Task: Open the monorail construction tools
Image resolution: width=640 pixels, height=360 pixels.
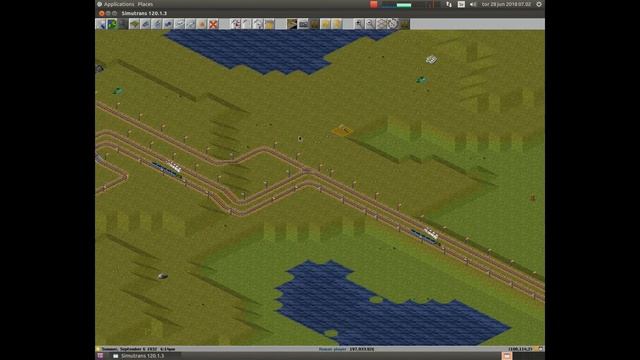Action: (157, 24)
